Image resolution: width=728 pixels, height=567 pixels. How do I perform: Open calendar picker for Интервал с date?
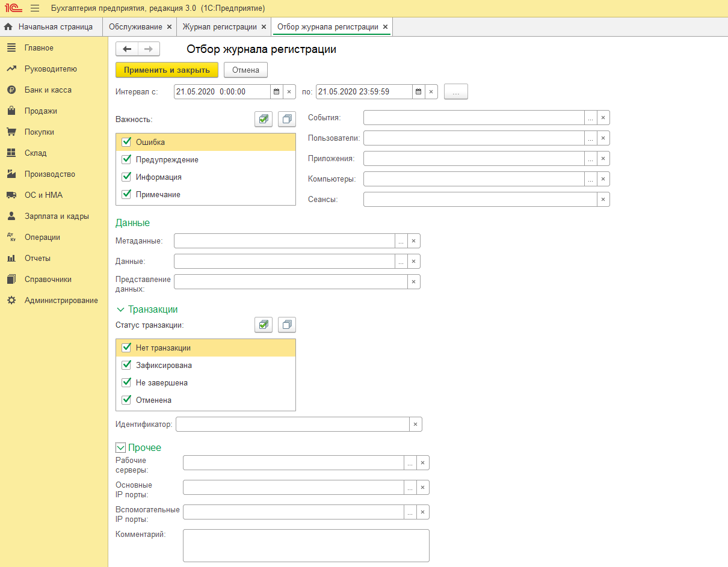click(276, 92)
